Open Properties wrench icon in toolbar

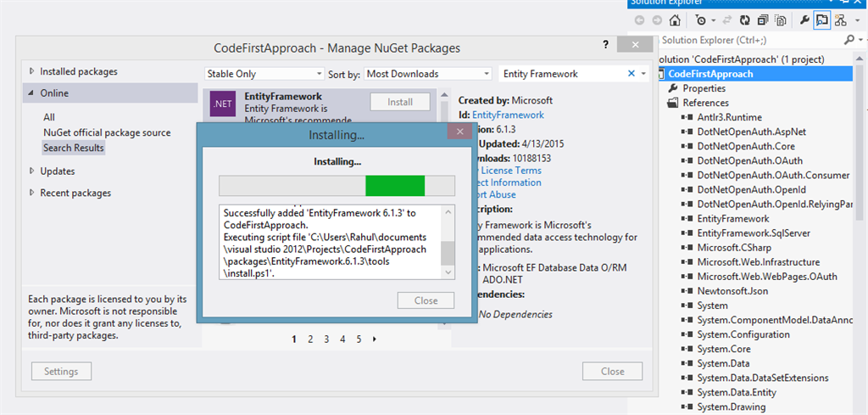[805, 20]
